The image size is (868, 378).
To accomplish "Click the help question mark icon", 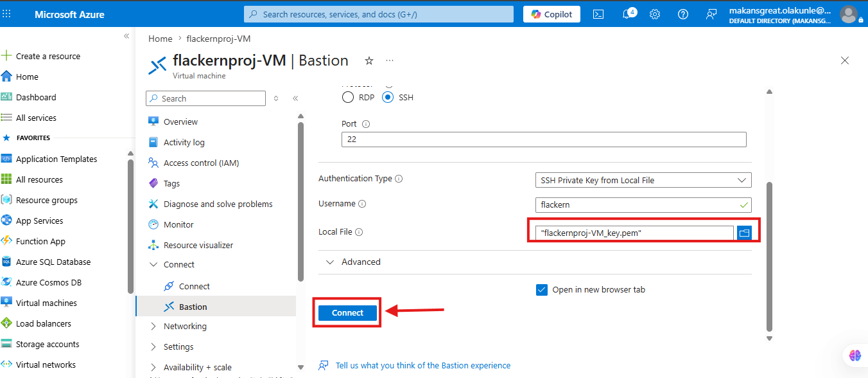I will coord(683,14).
